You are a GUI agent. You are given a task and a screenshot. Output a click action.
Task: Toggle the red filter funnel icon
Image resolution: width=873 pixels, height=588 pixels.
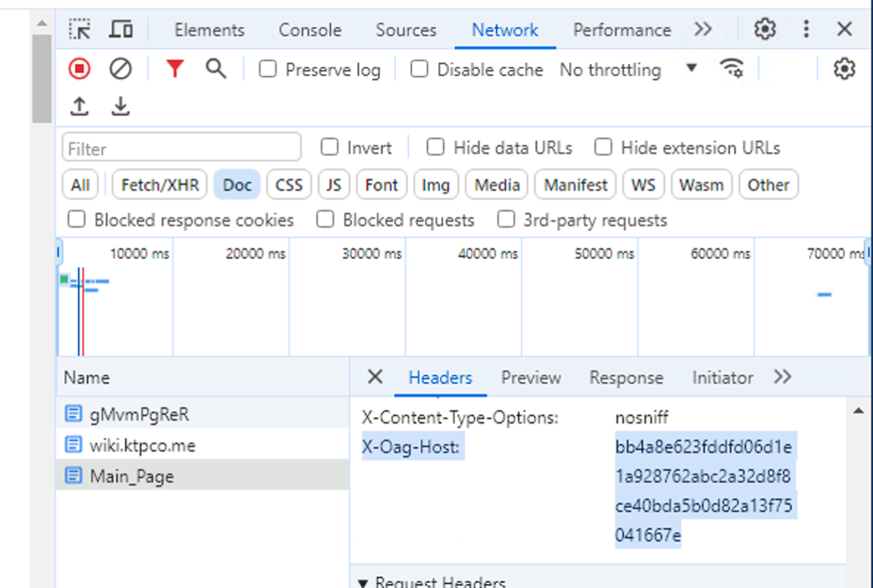pyautogui.click(x=174, y=69)
